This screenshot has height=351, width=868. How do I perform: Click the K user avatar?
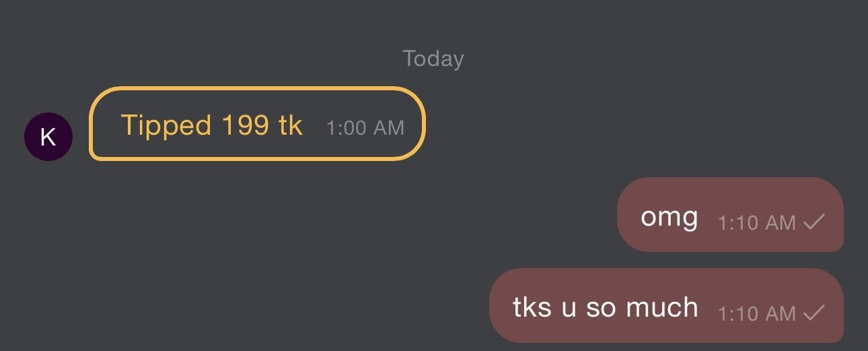48,137
